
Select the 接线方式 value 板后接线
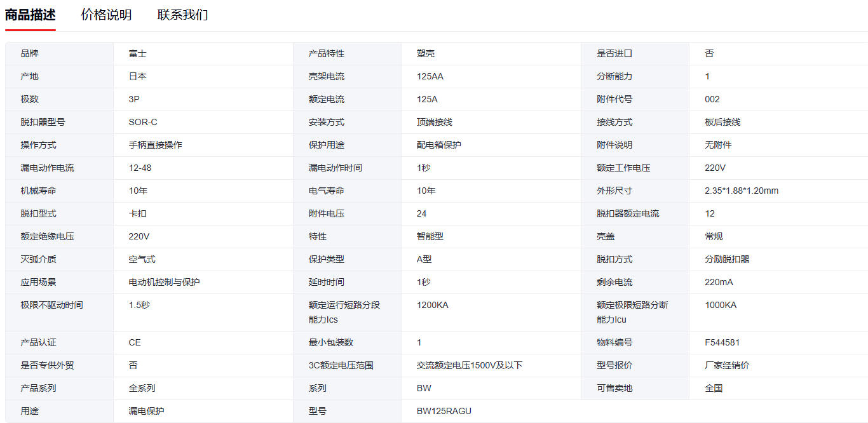point(722,122)
